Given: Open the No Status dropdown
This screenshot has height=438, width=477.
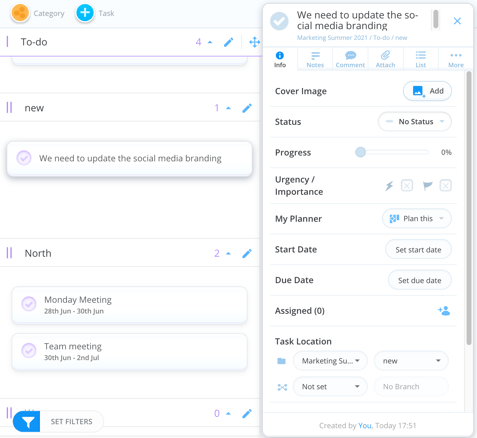Looking at the screenshot, I should [415, 122].
